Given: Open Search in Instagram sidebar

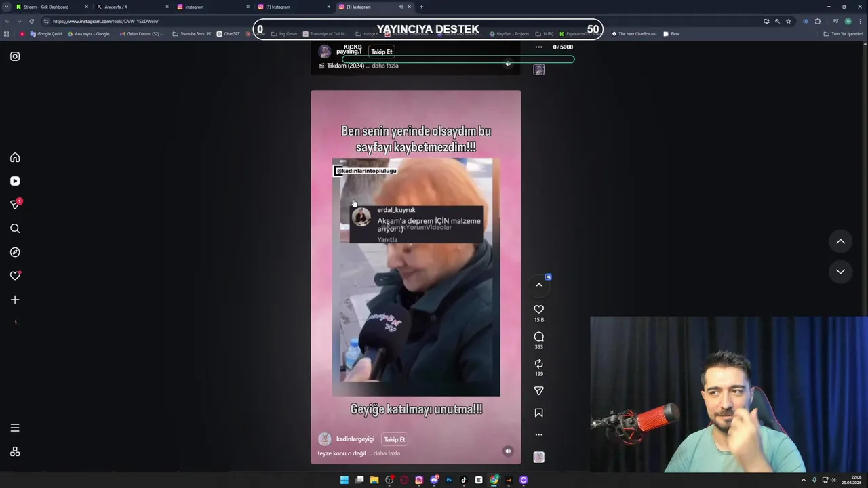Looking at the screenshot, I should pos(15,228).
